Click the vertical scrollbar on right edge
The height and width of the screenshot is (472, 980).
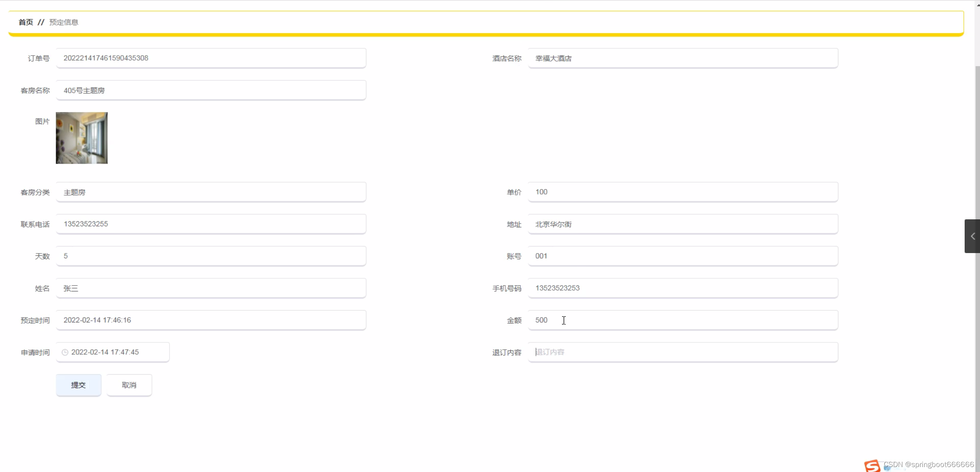(x=977, y=153)
